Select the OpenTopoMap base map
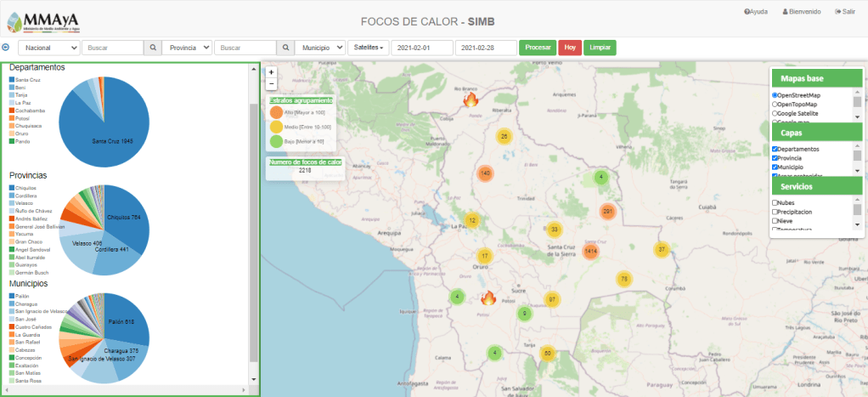The height and width of the screenshot is (397, 868). point(775,104)
